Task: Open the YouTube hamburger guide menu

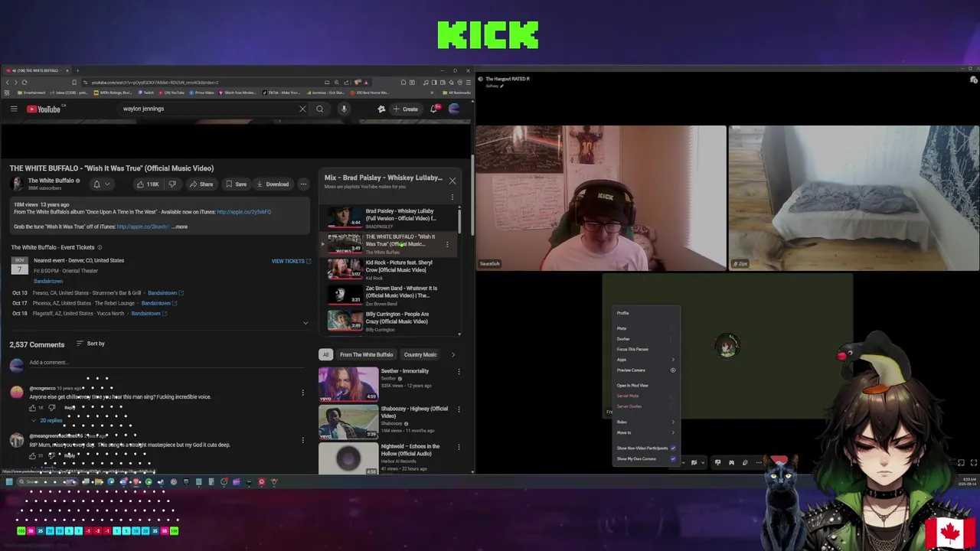Action: click(x=14, y=109)
